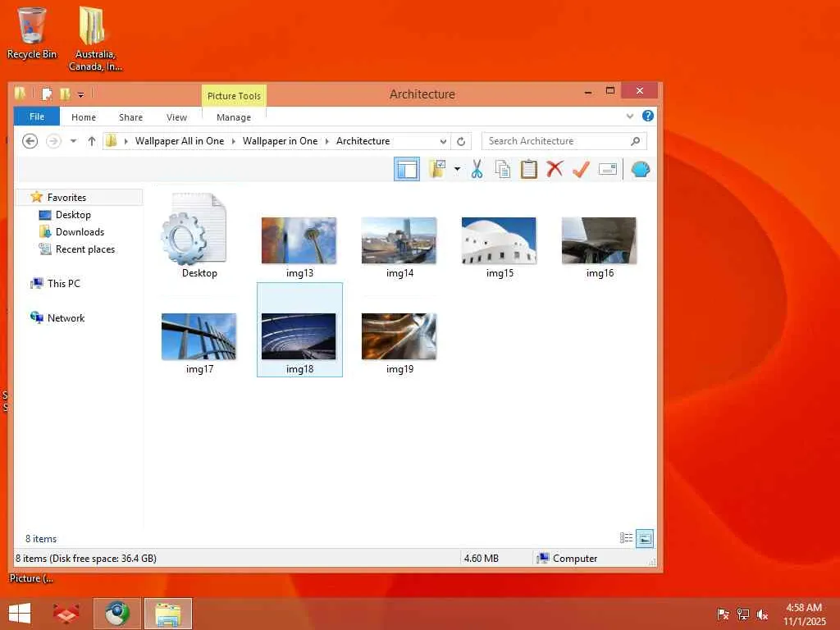Click the search magnifier icon
This screenshot has height=630, width=840.
click(636, 141)
